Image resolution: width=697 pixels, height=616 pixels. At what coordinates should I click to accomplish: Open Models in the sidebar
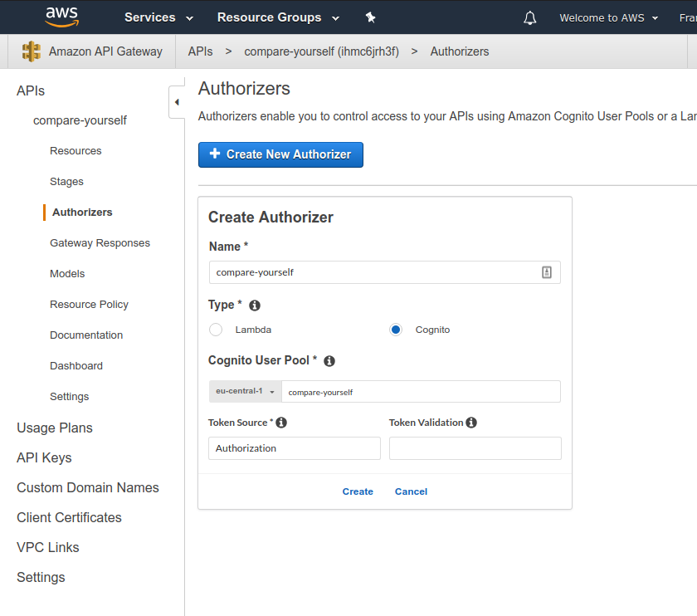click(x=67, y=273)
